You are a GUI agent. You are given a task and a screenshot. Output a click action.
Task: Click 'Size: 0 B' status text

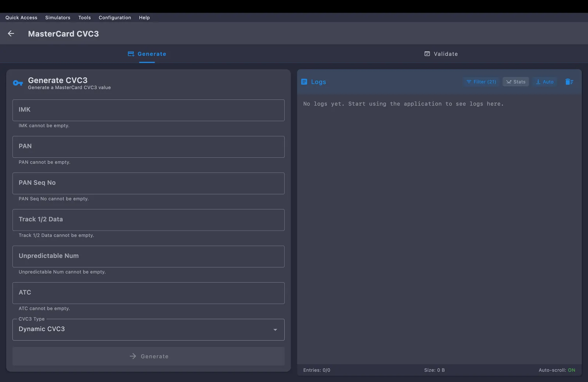434,370
